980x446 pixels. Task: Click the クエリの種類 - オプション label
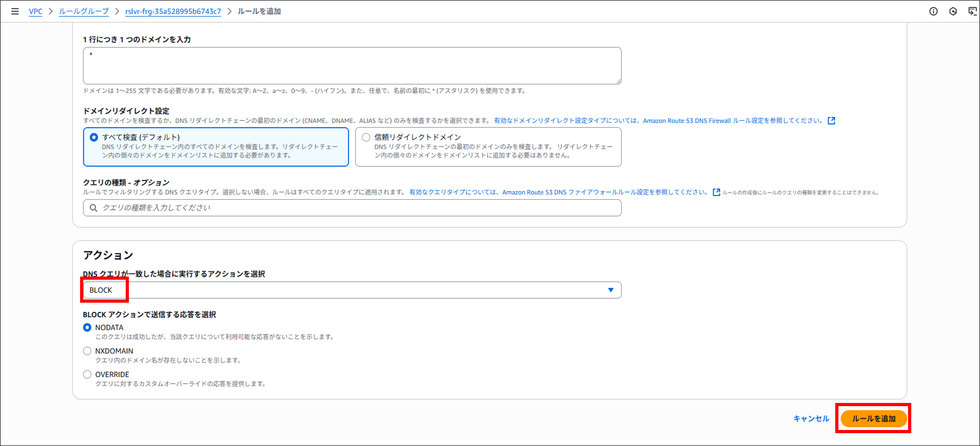[x=126, y=182]
